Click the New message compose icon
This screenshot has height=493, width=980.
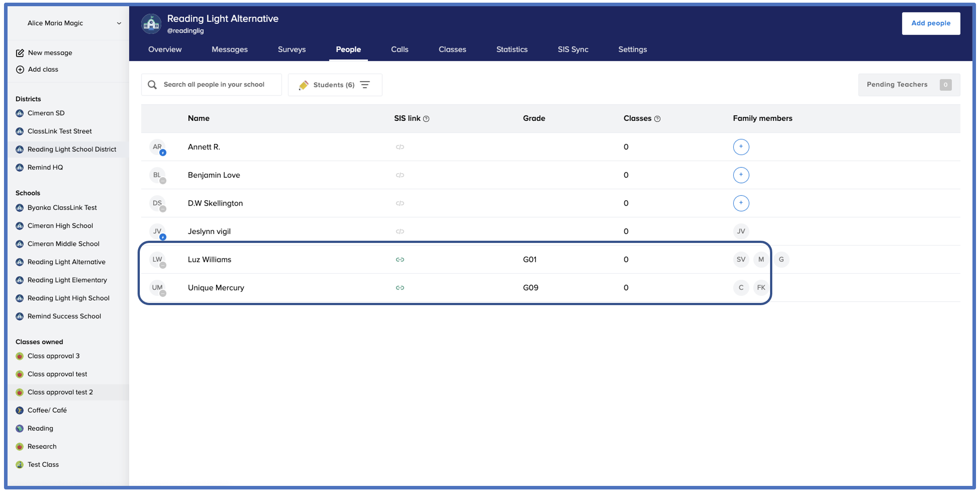(20, 53)
